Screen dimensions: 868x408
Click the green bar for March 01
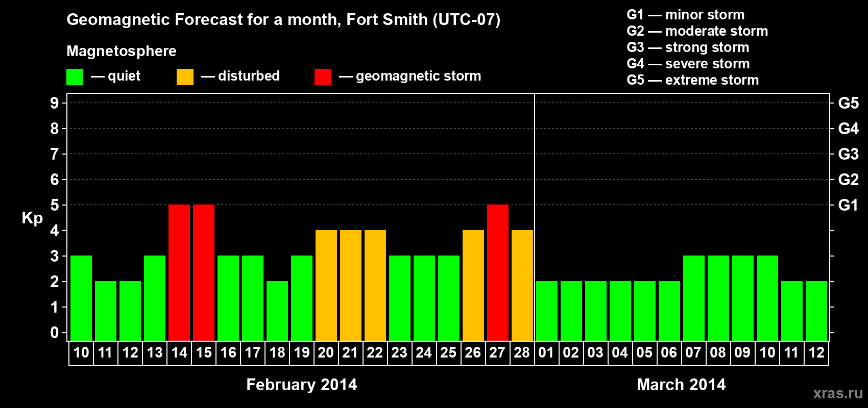[x=547, y=311]
